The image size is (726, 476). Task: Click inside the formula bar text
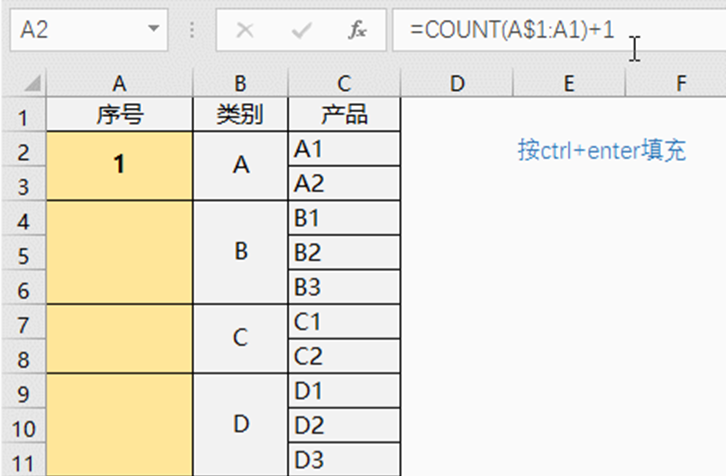pos(512,30)
